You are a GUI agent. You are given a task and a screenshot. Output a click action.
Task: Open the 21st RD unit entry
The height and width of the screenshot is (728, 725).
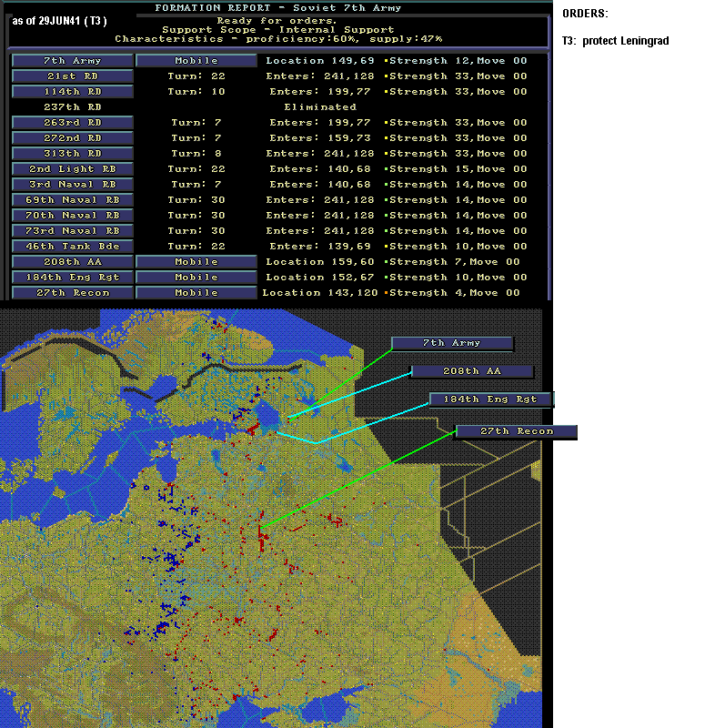(x=73, y=76)
